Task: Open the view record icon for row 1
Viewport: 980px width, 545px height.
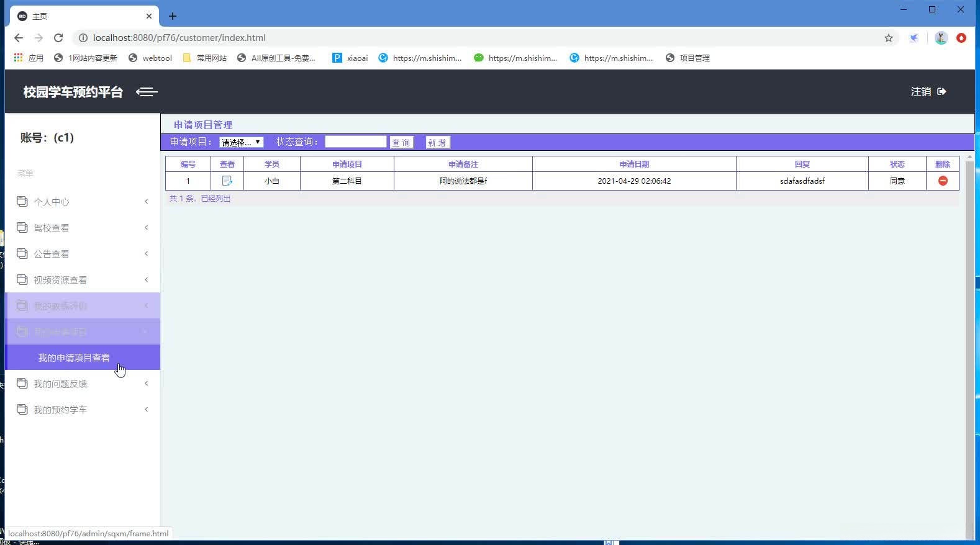Action: click(x=227, y=181)
